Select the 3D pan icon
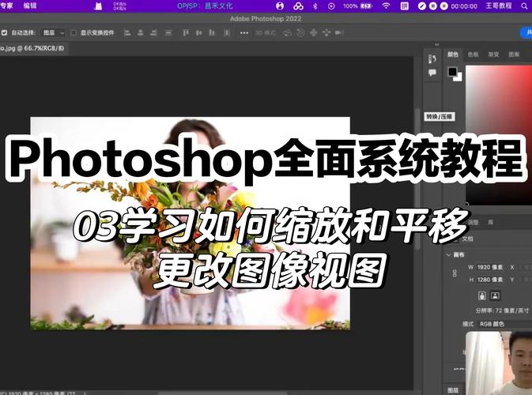This screenshot has width=532, height=395. (x=313, y=32)
